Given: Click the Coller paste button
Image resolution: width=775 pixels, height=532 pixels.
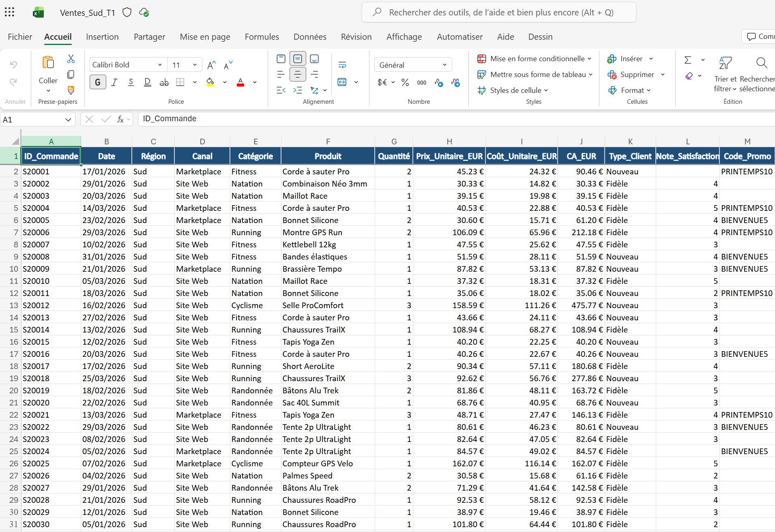Looking at the screenshot, I should coord(48,70).
